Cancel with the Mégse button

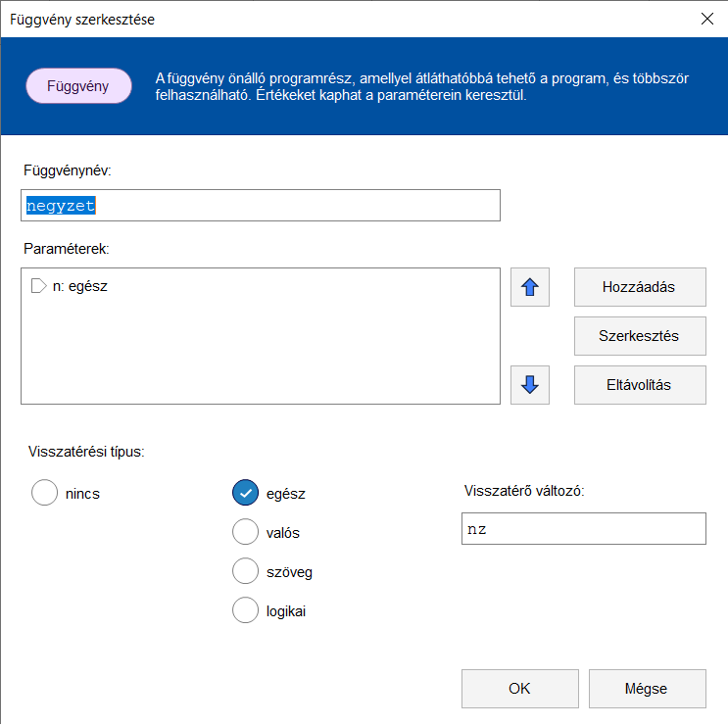pyautogui.click(x=647, y=689)
